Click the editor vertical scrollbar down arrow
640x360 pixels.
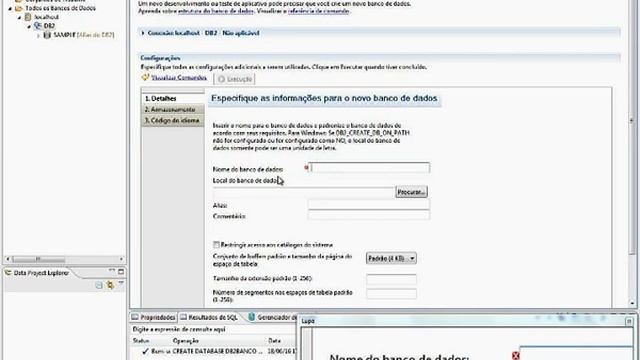point(632,304)
